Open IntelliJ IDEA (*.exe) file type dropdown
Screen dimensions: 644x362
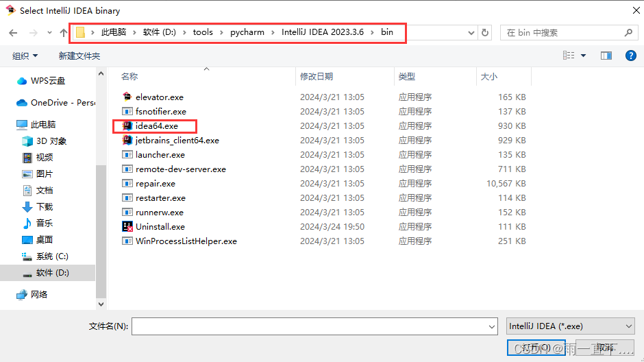[571, 326]
